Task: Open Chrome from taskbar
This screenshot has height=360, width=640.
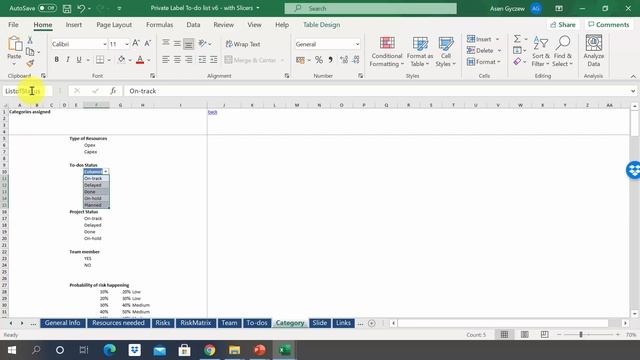Action: tap(209, 350)
